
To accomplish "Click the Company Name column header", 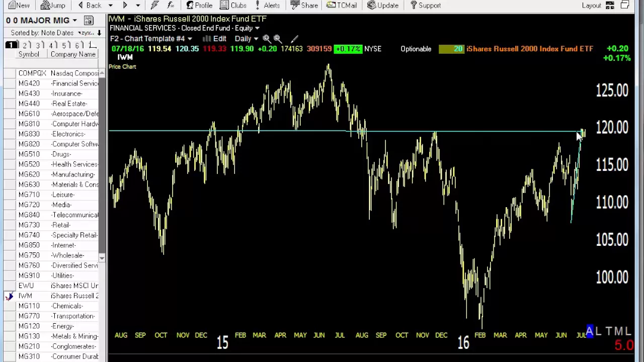I will point(73,54).
